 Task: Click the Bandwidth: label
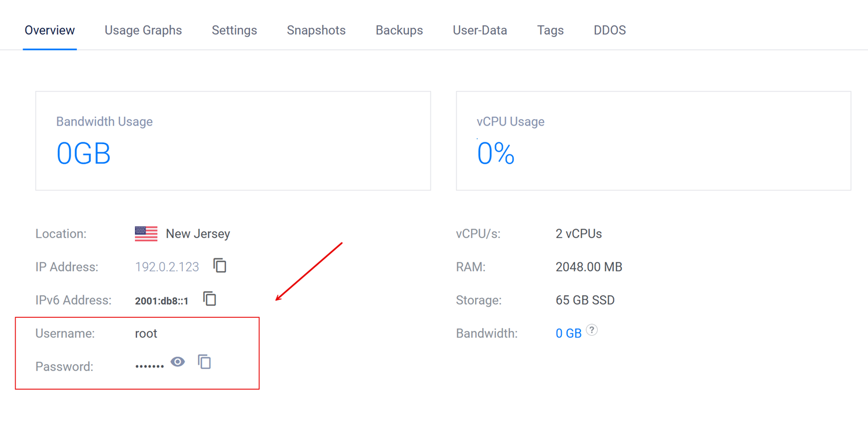[x=487, y=333]
